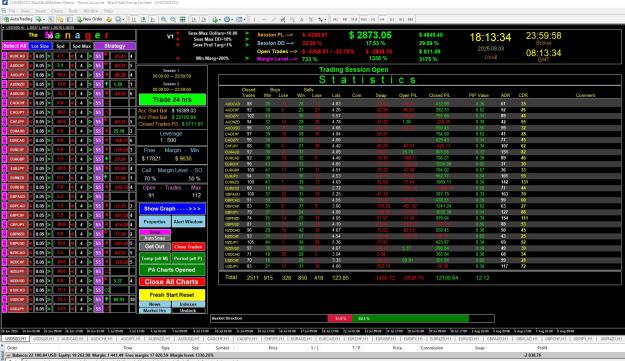
Task: Toggle the auto scroll chart icon
Action: [x=194, y=19]
